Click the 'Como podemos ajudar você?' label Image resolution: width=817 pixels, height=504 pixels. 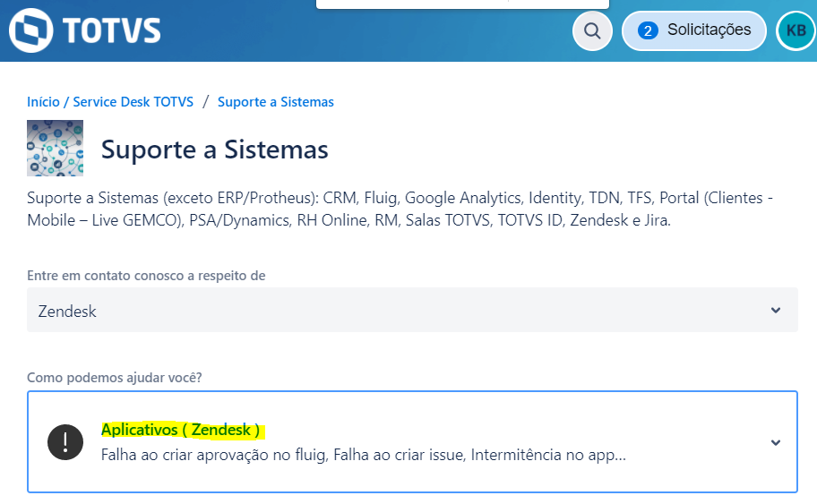[114, 378]
